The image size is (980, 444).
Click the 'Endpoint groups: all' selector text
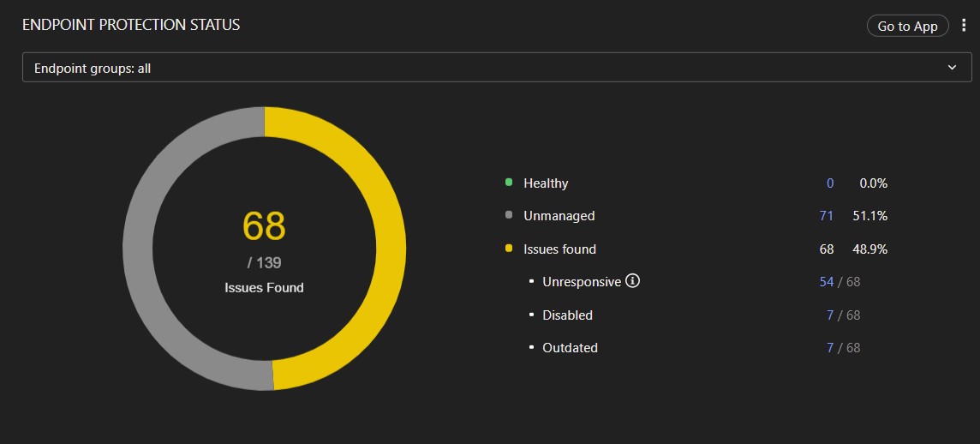[93, 68]
